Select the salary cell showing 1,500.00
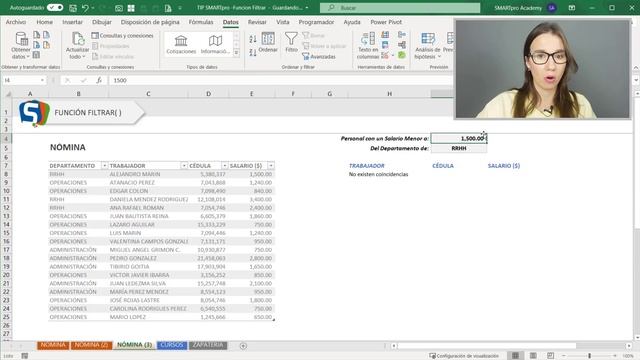Screen dimensions: 640x360 click(459, 139)
